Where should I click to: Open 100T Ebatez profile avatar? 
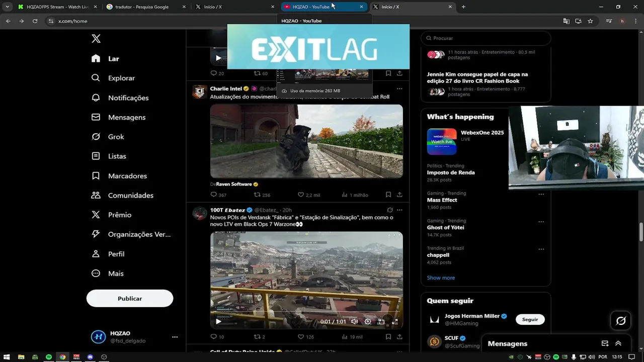[x=200, y=213]
